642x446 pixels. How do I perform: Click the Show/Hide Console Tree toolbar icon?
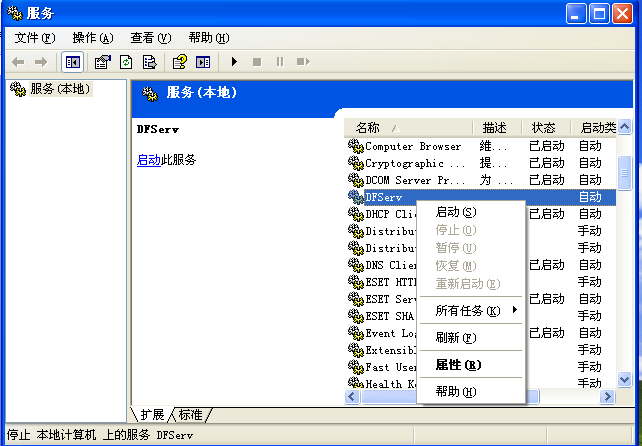72,62
